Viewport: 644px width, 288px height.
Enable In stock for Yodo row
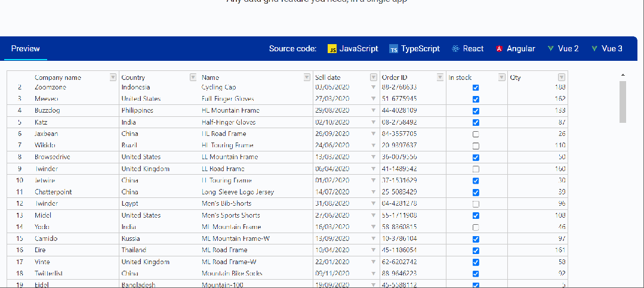click(476, 227)
